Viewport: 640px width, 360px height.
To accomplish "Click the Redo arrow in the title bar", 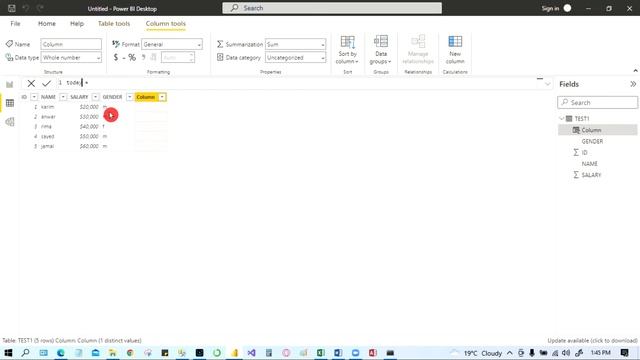I will tap(40, 8).
